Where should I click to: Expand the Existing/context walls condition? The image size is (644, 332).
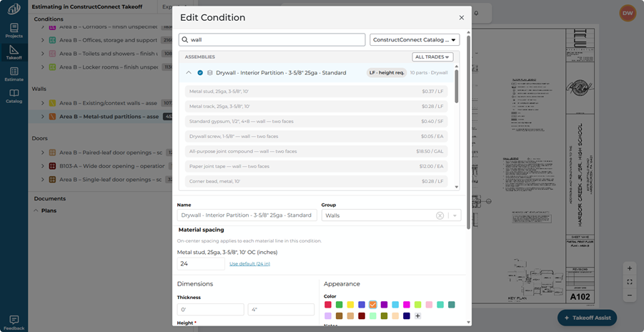coord(43,103)
